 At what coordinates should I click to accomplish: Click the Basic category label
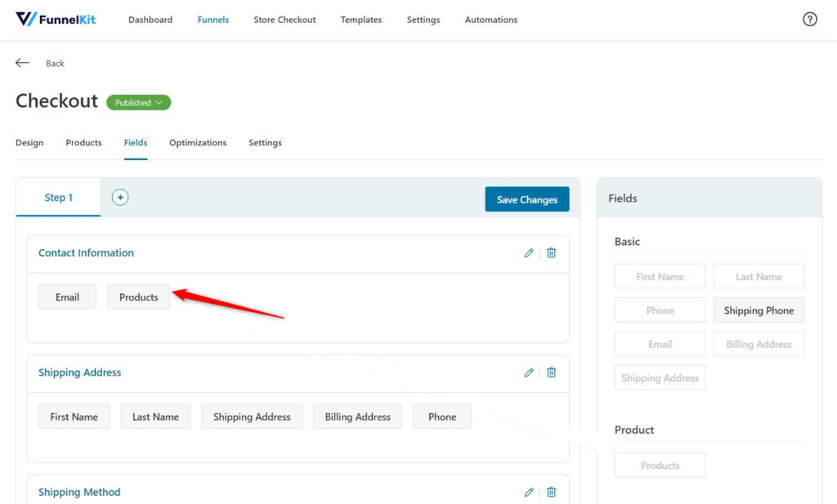point(627,242)
